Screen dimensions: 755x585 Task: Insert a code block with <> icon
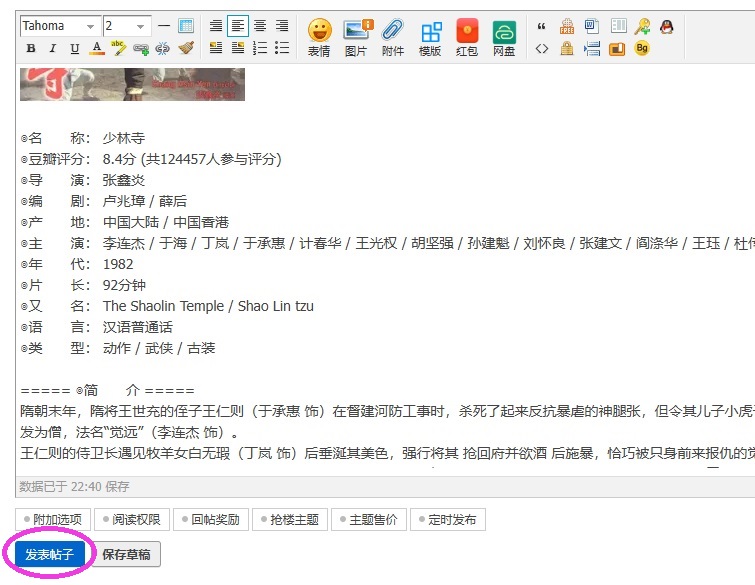[542, 48]
